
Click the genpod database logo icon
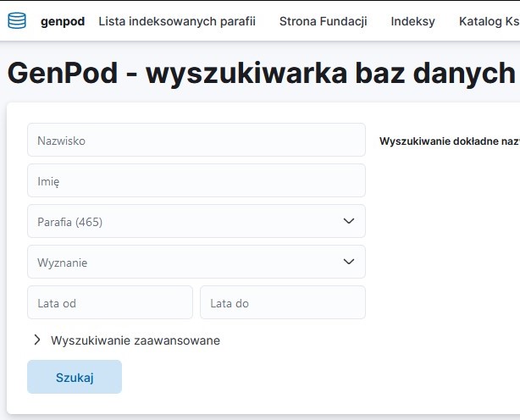17,21
